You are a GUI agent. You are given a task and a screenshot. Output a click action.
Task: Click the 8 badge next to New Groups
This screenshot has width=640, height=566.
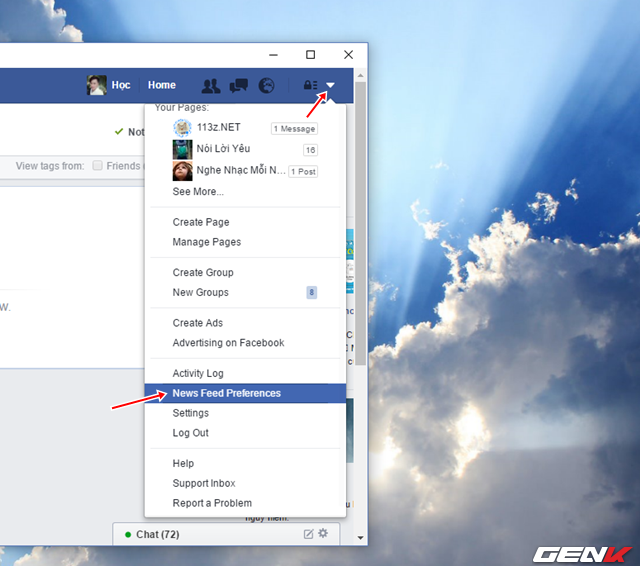[311, 292]
